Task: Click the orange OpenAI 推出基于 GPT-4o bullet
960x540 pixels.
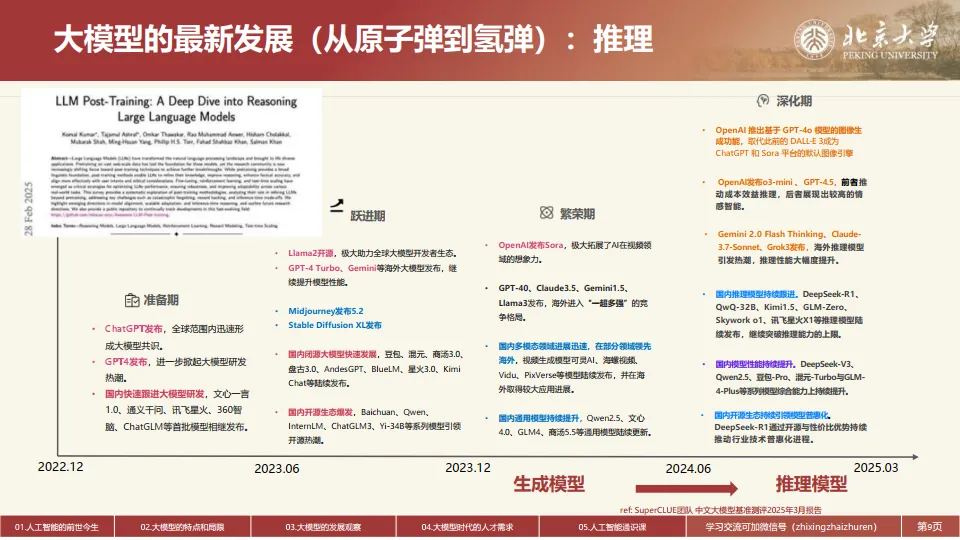Action: click(x=789, y=141)
